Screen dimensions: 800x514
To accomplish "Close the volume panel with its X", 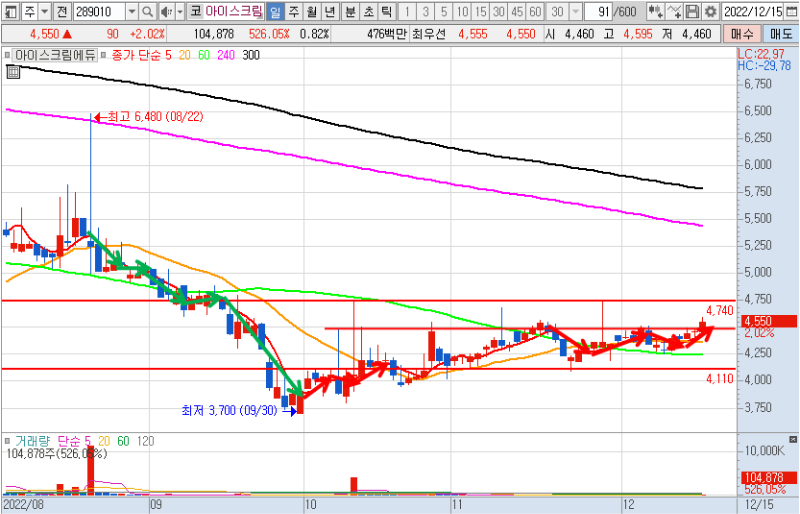I will point(792,439).
